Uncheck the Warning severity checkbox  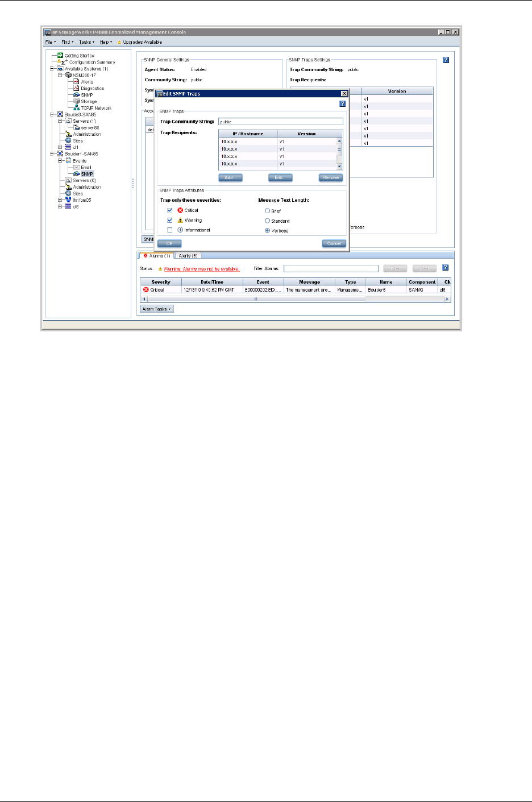tap(169, 220)
